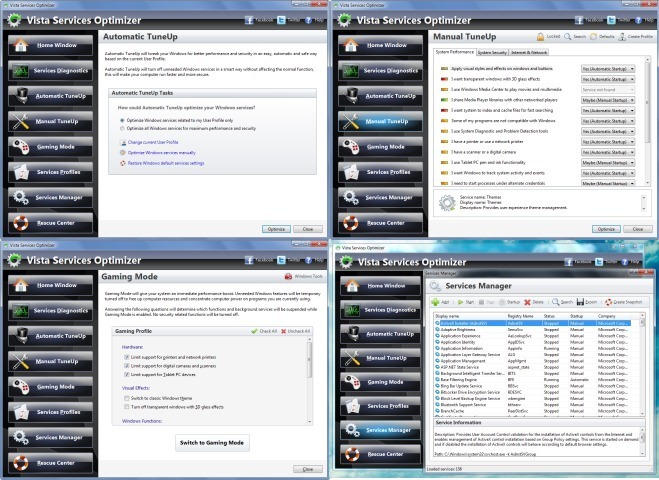Click Defaults icon in Manual TuneUp header
Screen dimensions: 659x480
[593, 37]
